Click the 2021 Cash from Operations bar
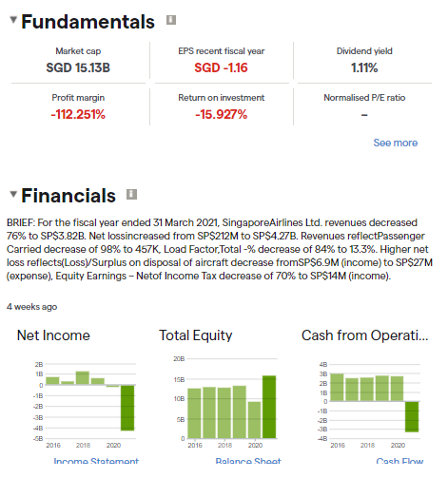The image size is (448, 478). click(412, 416)
